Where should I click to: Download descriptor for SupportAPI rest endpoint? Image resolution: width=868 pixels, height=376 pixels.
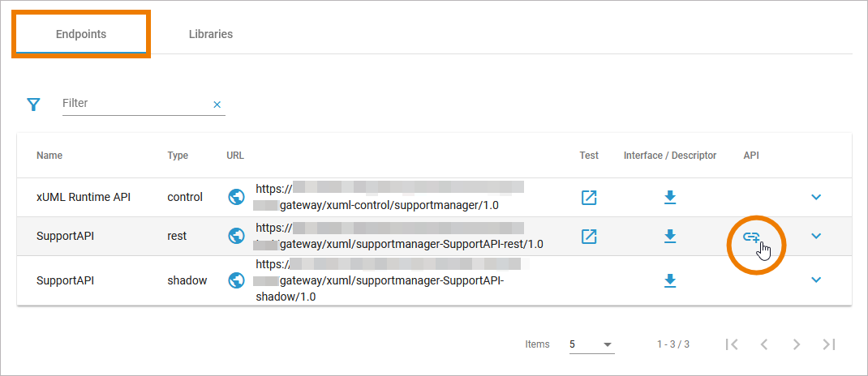670,236
